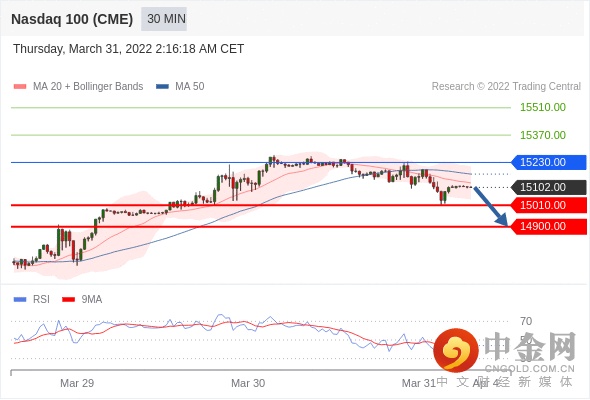The width and height of the screenshot is (590, 400).
Task: Click the Research © 2022 Trading Central credit
Action: tap(506, 87)
